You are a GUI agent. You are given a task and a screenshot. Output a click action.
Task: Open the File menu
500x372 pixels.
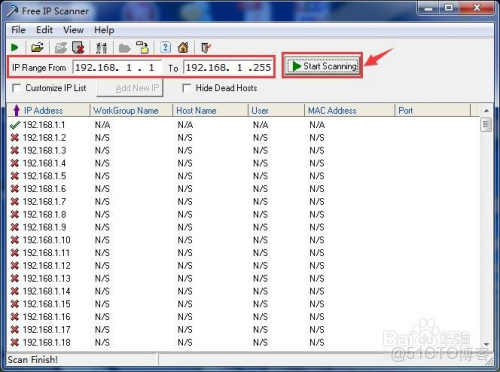(18, 30)
